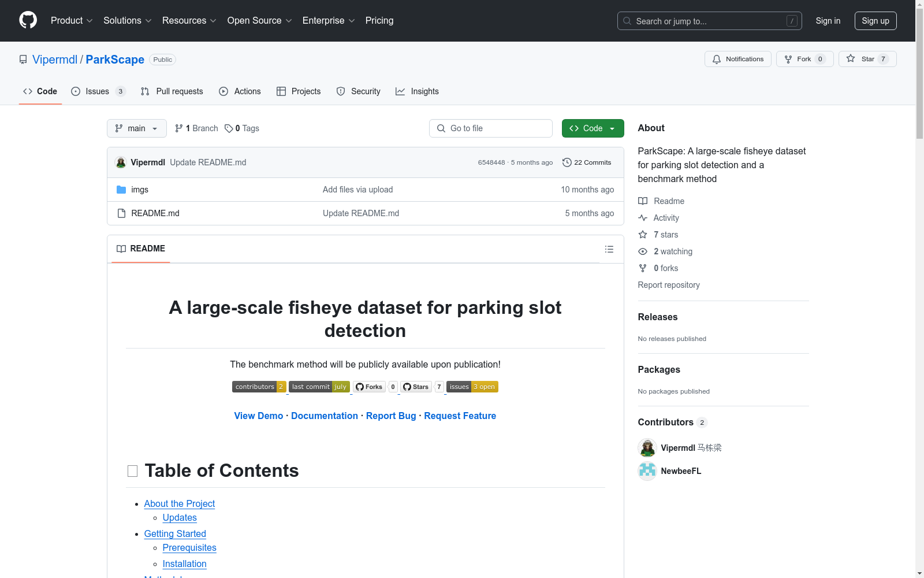Go to the Installation section link
924x578 pixels.
185,564
